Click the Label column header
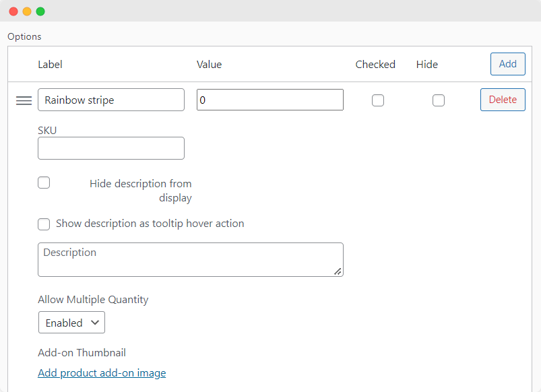 click(x=50, y=65)
